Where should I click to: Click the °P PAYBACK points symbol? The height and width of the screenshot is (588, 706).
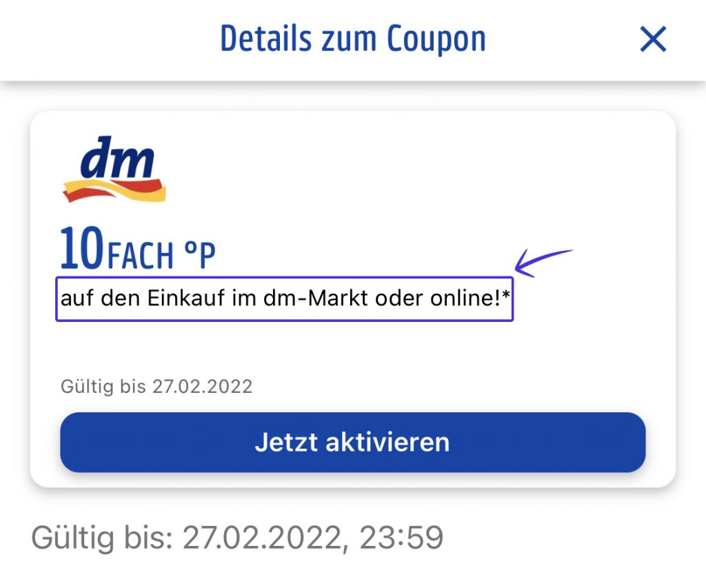point(200,254)
